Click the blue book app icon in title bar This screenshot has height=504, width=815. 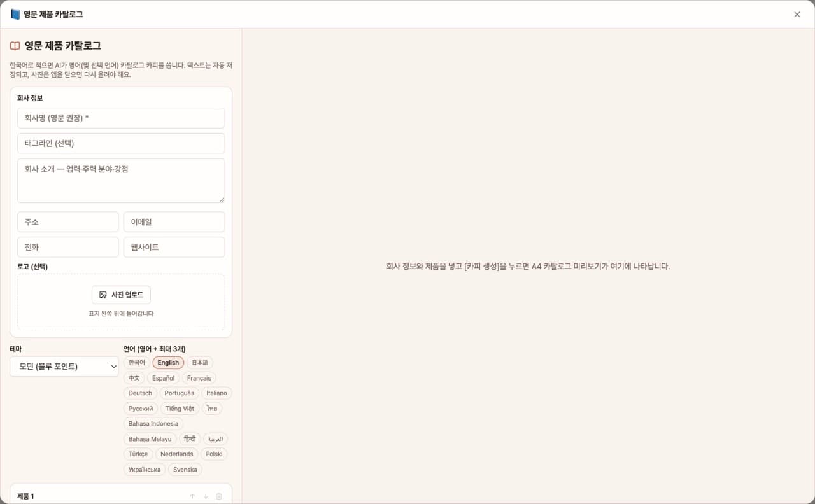(x=16, y=14)
